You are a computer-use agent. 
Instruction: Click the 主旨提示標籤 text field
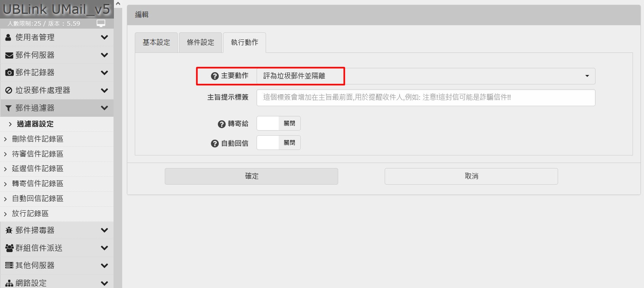(x=426, y=97)
